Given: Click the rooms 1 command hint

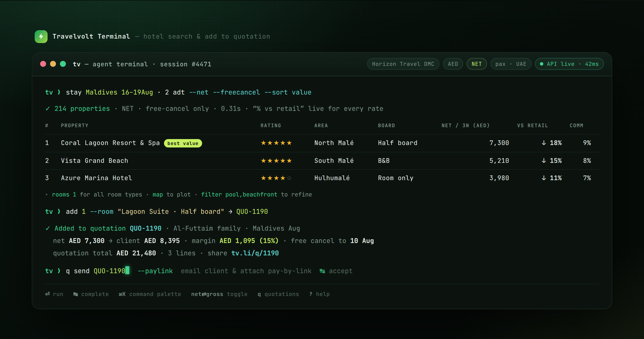Looking at the screenshot, I should (64, 194).
